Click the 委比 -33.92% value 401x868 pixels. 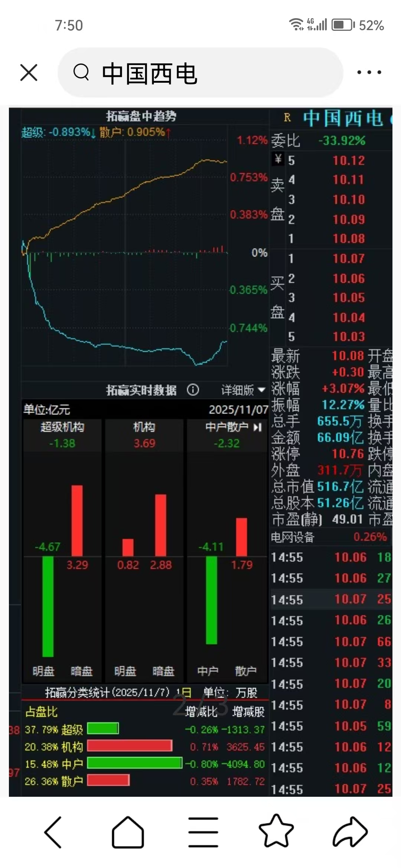pyautogui.click(x=342, y=141)
